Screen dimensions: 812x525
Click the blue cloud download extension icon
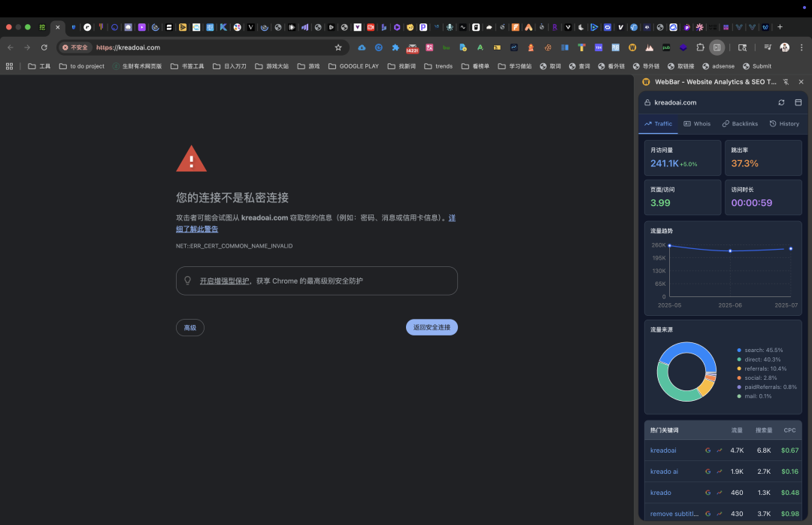coord(362,47)
